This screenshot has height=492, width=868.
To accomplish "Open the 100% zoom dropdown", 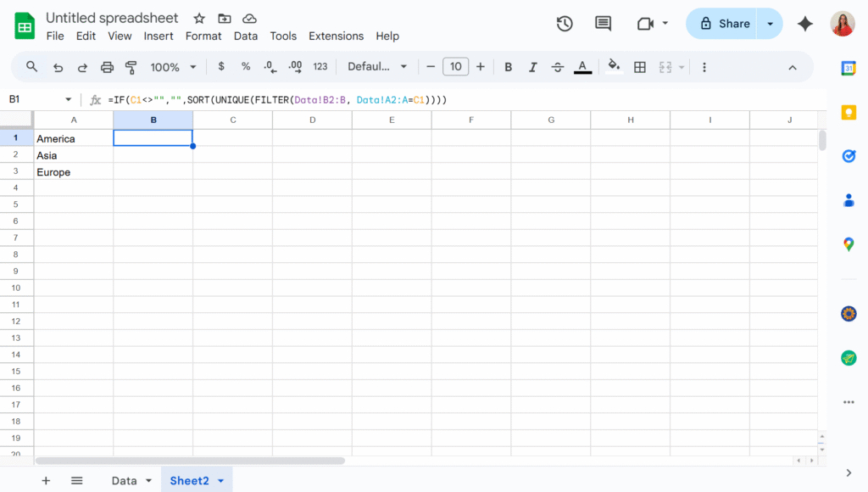I will point(173,67).
